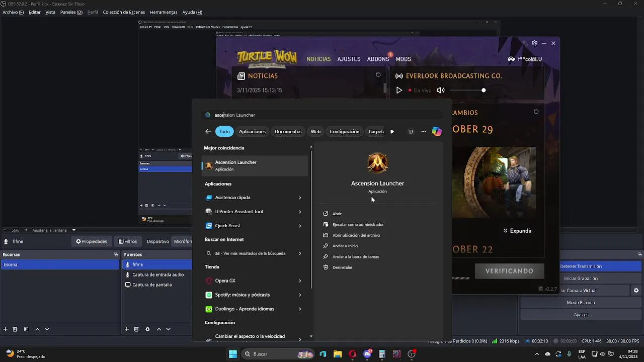Open OBS Archivo menu
Image resolution: width=644 pixels, height=362 pixels.
(13, 12)
